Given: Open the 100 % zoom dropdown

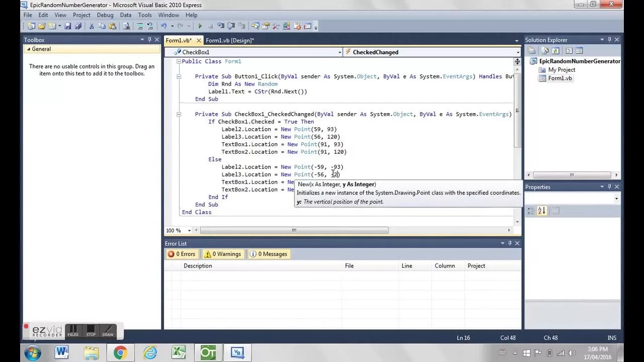Looking at the screenshot, I should coord(189,230).
